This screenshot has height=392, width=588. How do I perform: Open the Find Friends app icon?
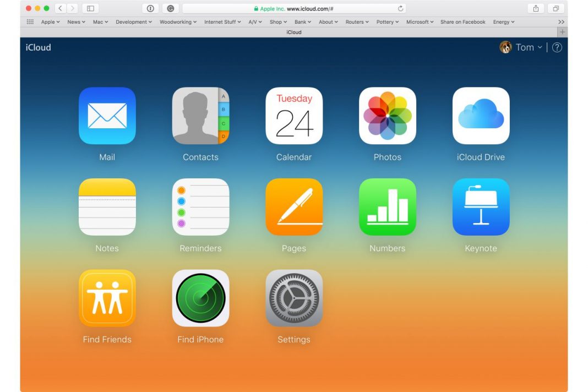[107, 298]
